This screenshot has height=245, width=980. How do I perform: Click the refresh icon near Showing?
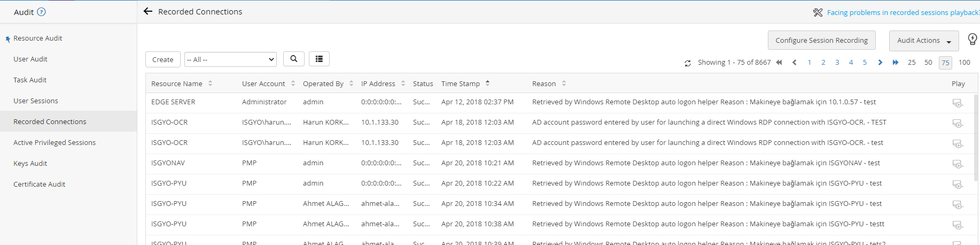[x=688, y=63]
